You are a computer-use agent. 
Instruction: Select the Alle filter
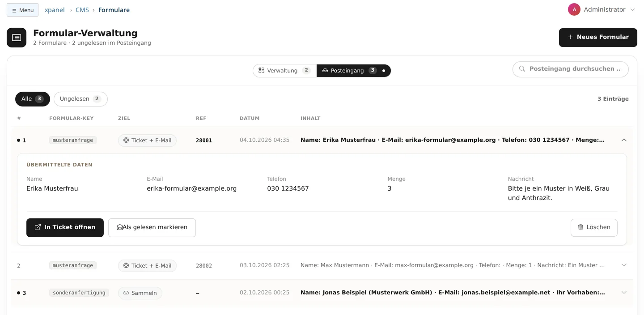click(x=33, y=99)
